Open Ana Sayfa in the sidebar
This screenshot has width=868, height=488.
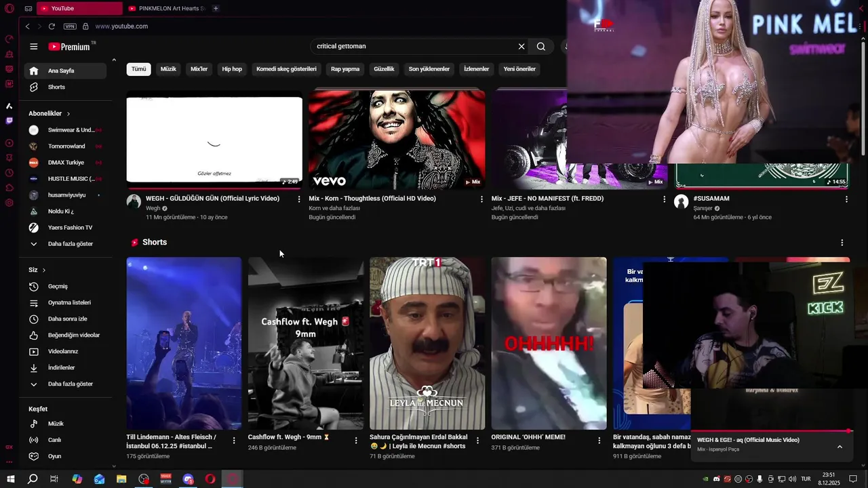(x=65, y=70)
